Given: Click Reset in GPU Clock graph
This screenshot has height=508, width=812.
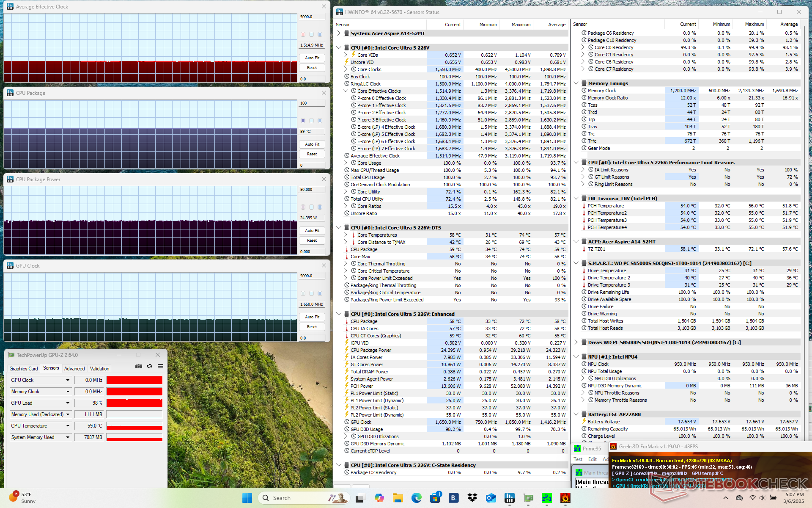Looking at the screenshot, I should point(312,327).
